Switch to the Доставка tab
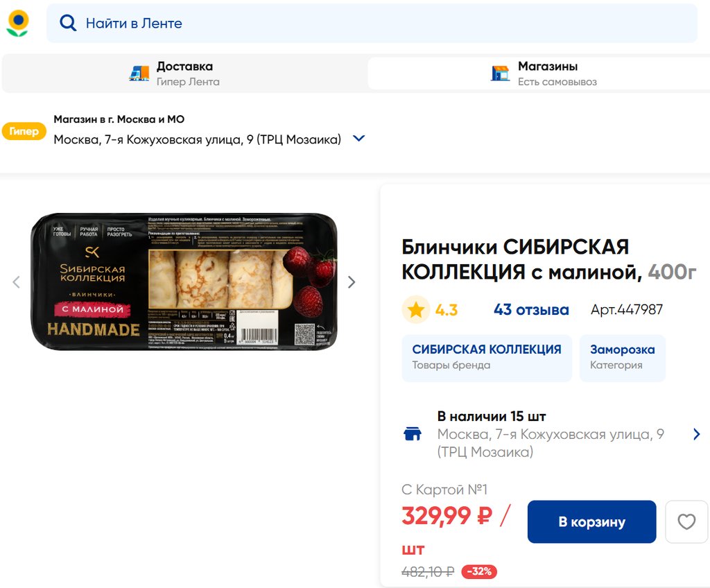 pos(184,73)
